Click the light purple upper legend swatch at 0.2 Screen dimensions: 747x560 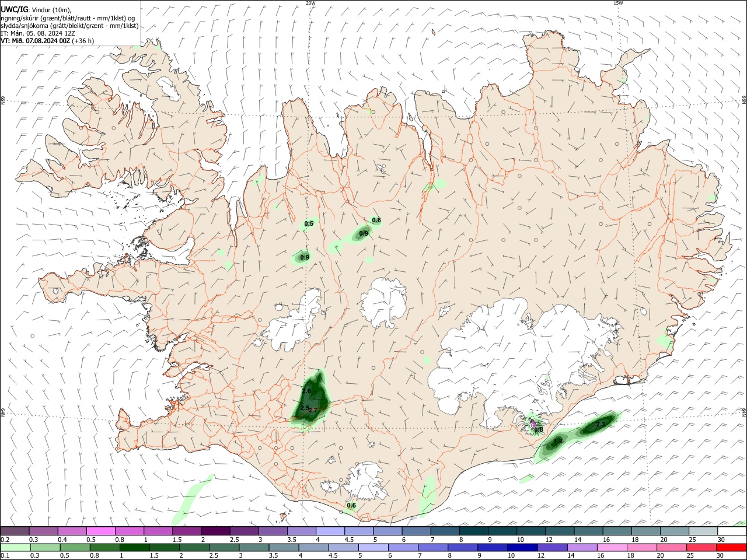tap(15, 531)
